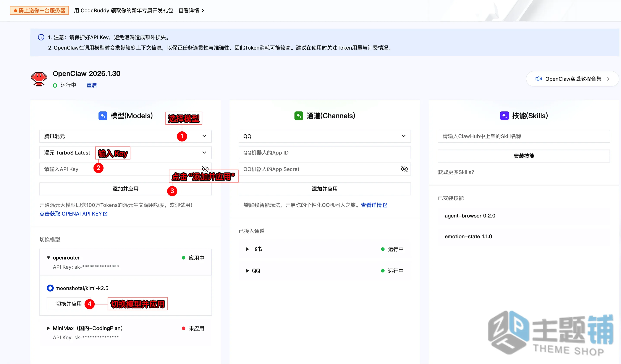Click the speaker icon beside OpenClaw实践教程合集
The height and width of the screenshot is (364, 621).
click(539, 79)
